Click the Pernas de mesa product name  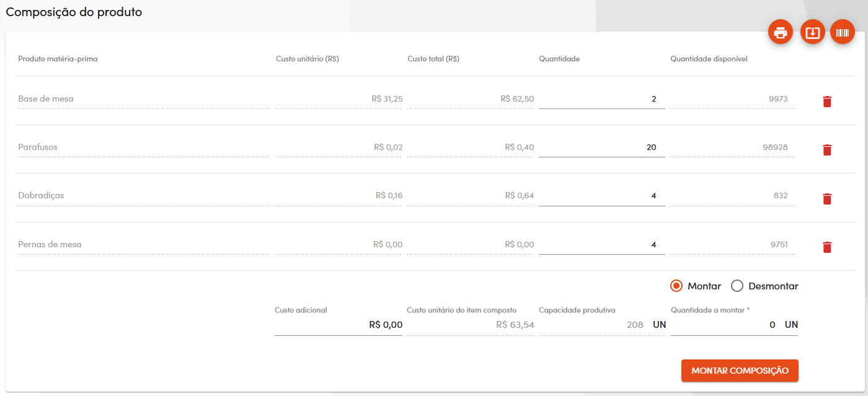[x=143, y=245]
